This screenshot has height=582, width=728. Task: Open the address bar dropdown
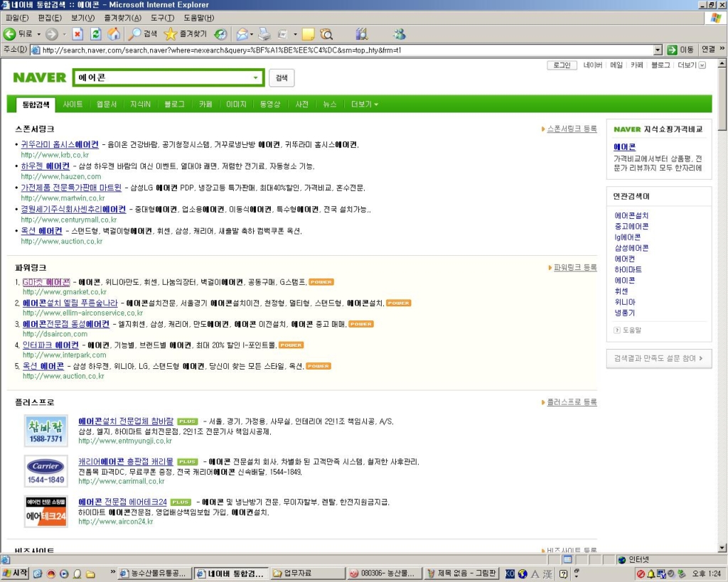click(x=658, y=50)
